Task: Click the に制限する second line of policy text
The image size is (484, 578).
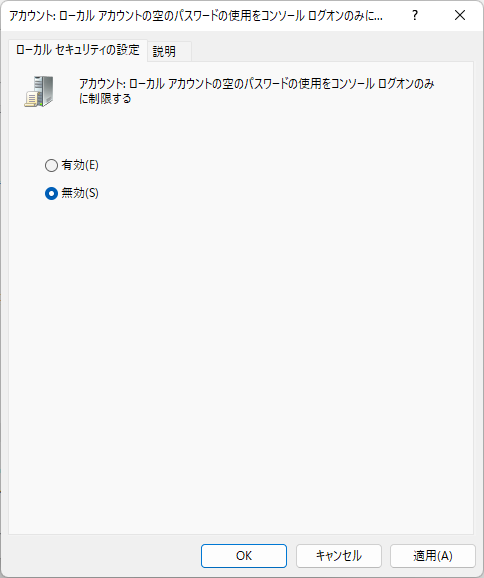Action: click(105, 98)
